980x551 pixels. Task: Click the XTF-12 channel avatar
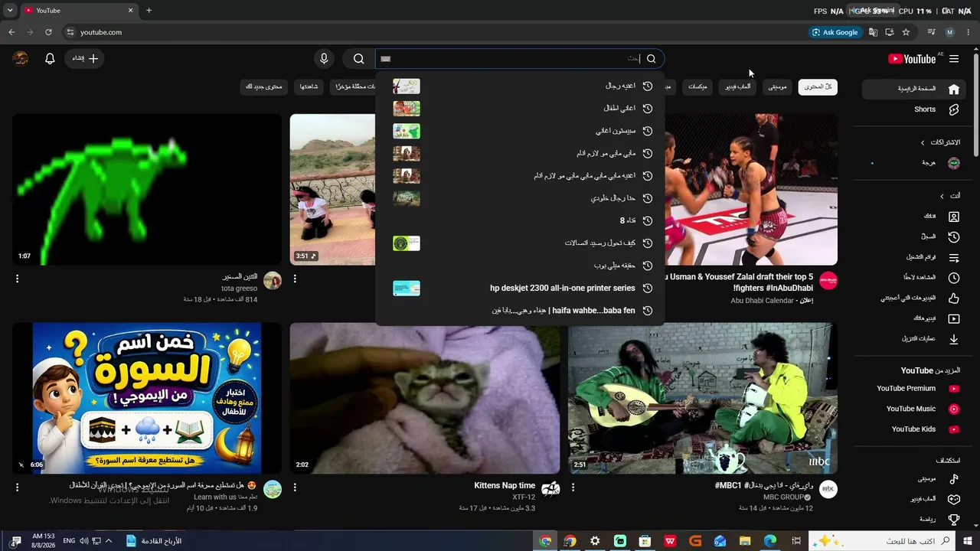pyautogui.click(x=550, y=490)
